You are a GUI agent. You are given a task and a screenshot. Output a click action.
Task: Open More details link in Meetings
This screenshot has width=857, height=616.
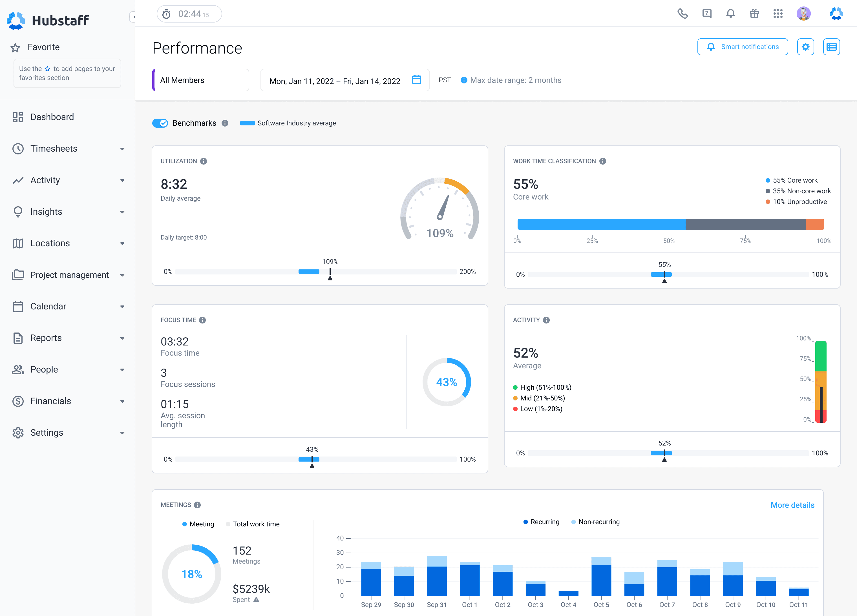pos(792,505)
